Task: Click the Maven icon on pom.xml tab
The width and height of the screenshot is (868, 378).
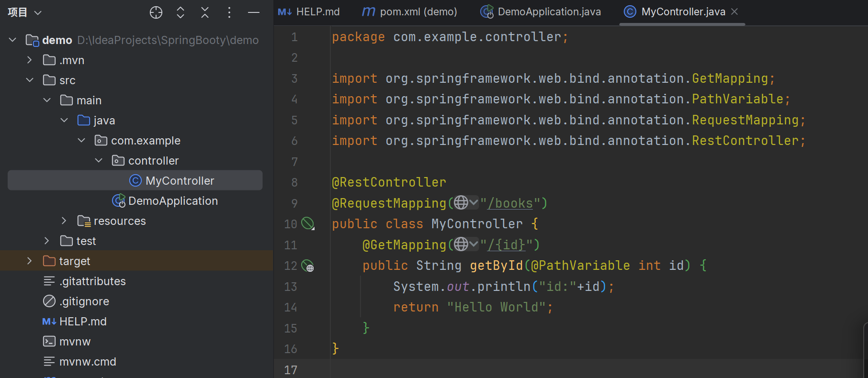Action: coord(369,12)
